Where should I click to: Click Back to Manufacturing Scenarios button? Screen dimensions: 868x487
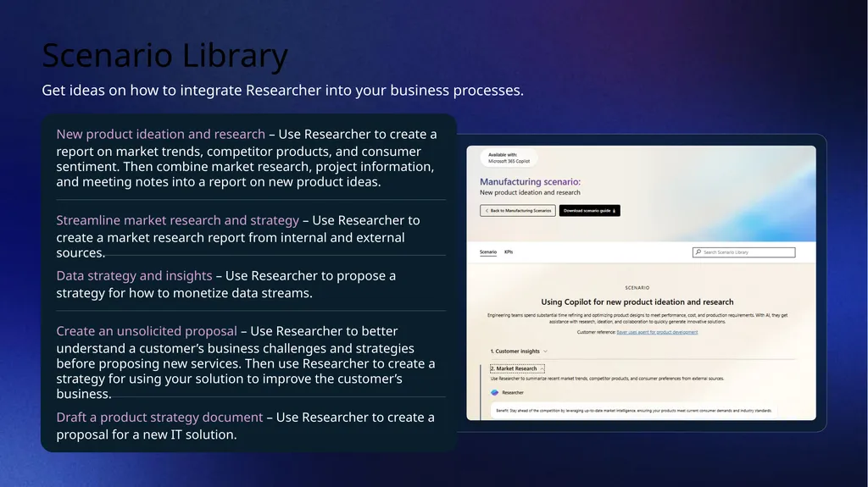tap(518, 211)
